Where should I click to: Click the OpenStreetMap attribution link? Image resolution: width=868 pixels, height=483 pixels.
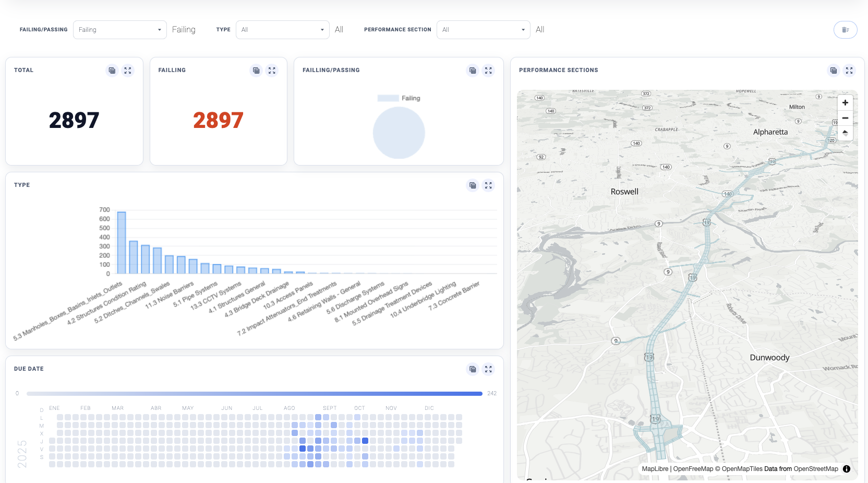(x=815, y=469)
